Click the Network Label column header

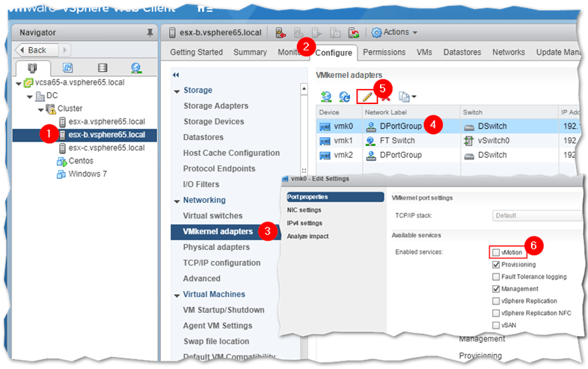(411, 112)
